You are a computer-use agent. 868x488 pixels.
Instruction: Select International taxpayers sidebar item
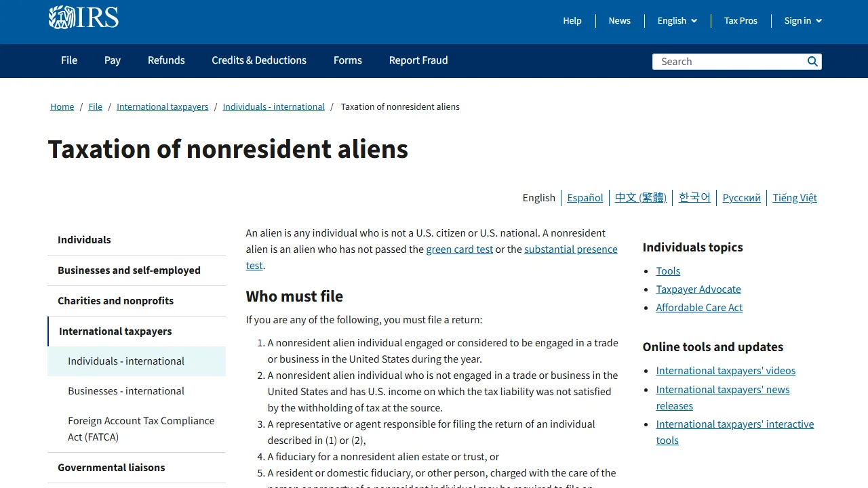(136, 331)
